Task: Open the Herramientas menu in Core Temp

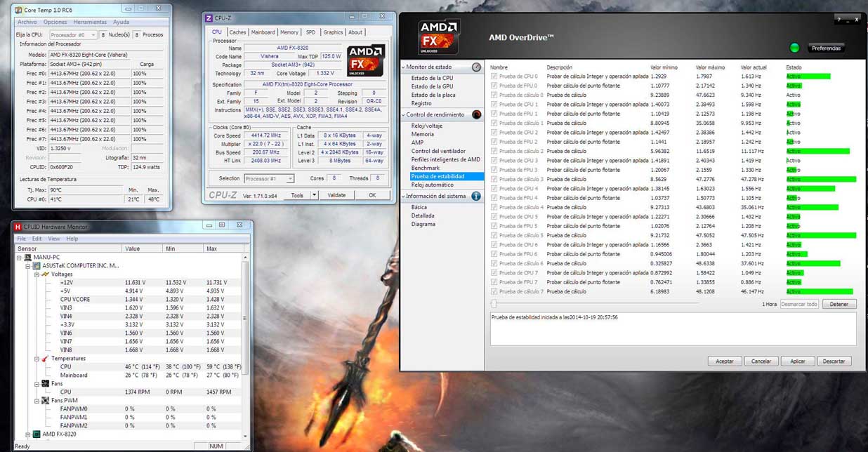Action: pyautogui.click(x=89, y=22)
